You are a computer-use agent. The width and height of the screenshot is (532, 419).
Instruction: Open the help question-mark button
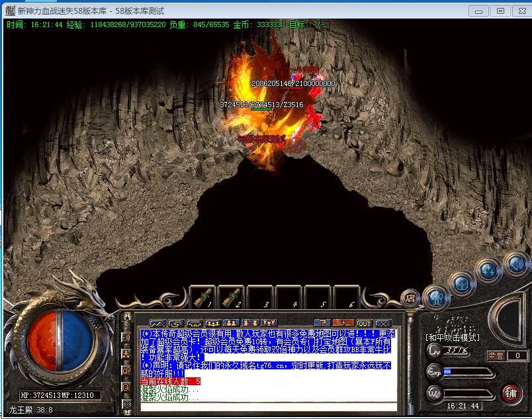pyautogui.click(x=322, y=323)
